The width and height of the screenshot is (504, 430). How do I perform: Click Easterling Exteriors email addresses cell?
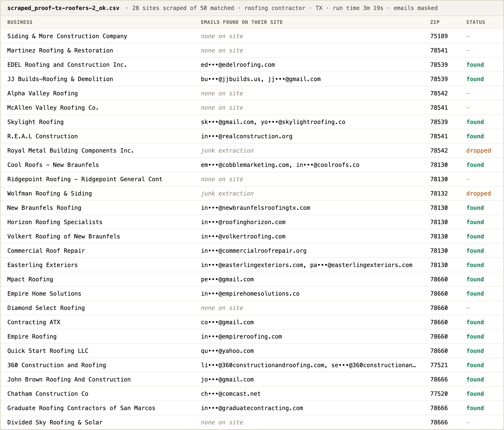click(x=306, y=265)
